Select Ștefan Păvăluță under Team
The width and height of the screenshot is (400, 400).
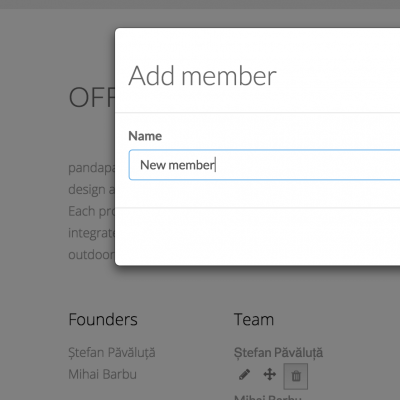click(278, 353)
